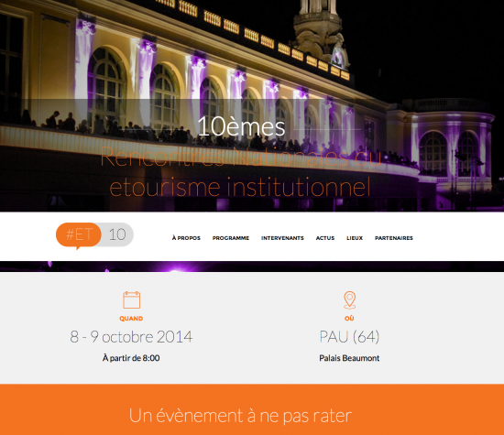504x435 pixels.
Task: Click the orange calendar icon
Action: pos(131,299)
